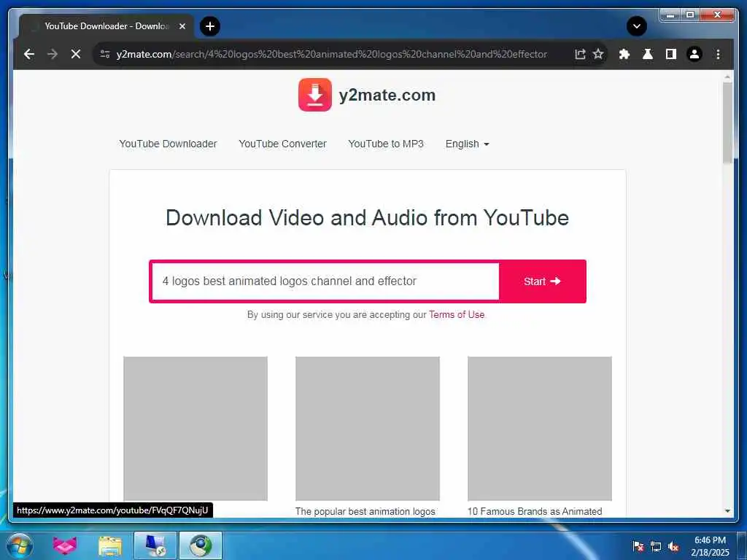Screen dimensions: 747x560
Task: Open the profile avatar menu
Action: (x=694, y=54)
